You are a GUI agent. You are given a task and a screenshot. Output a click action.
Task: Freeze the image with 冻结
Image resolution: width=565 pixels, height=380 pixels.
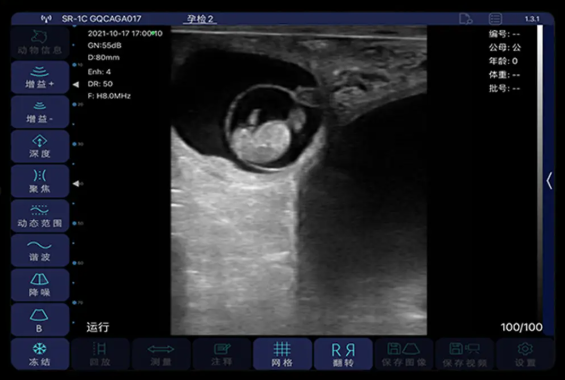40,354
